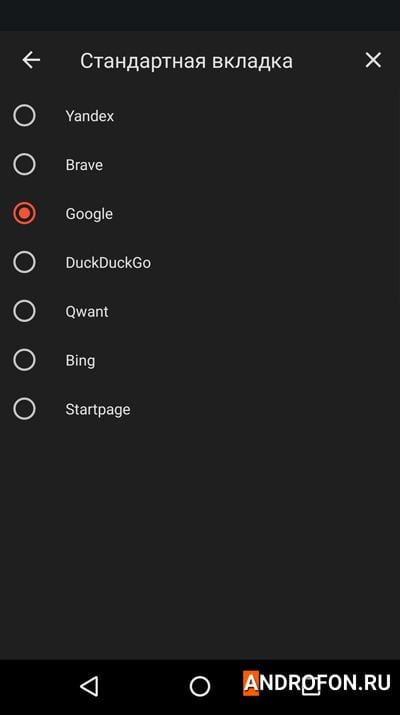The image size is (400, 715).
Task: Tap the back arrow beside Стандартная вкладка
Action: click(x=31, y=60)
